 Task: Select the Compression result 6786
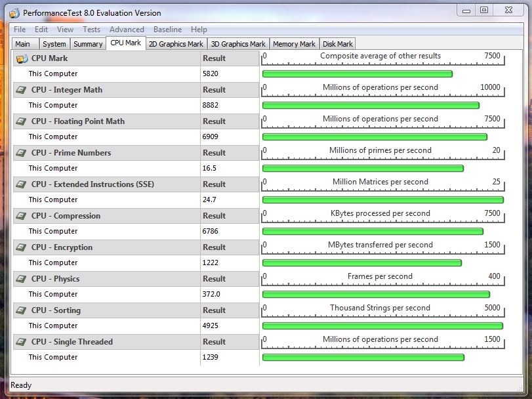tap(211, 231)
